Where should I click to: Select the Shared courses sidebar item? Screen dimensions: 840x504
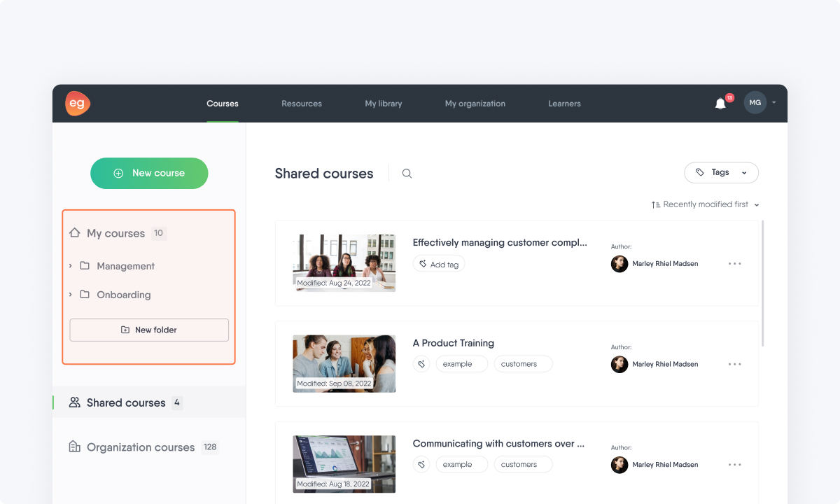126,402
